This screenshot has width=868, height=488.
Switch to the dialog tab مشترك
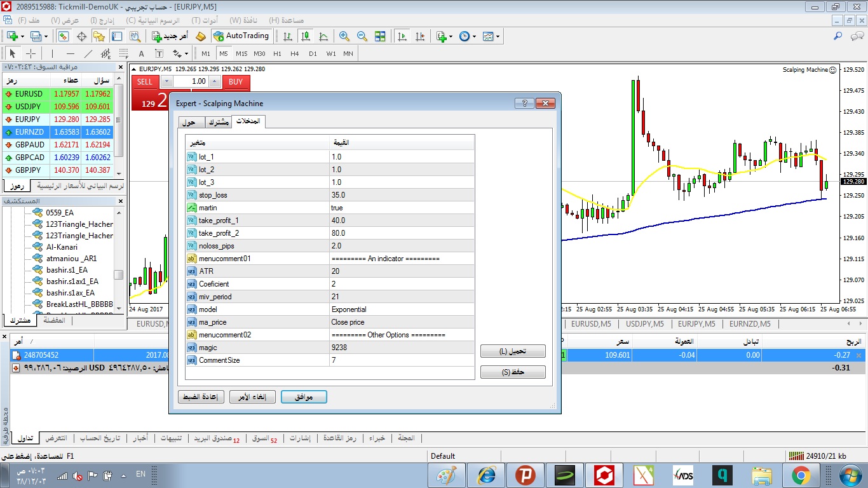click(219, 123)
